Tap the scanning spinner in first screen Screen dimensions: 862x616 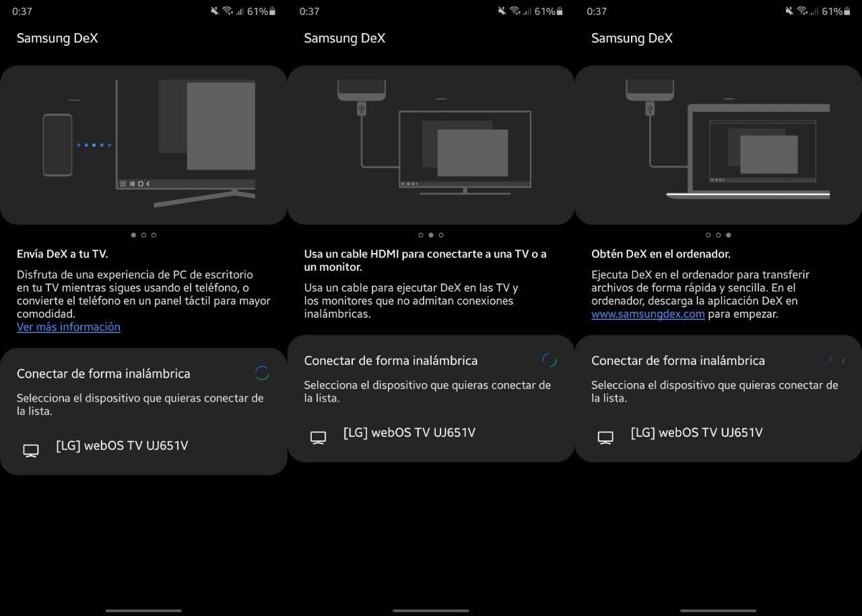click(x=262, y=373)
